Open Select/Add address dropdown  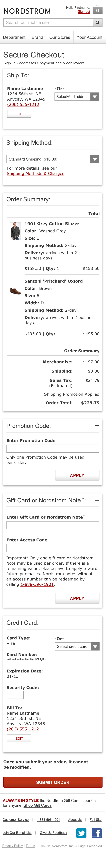point(77,97)
